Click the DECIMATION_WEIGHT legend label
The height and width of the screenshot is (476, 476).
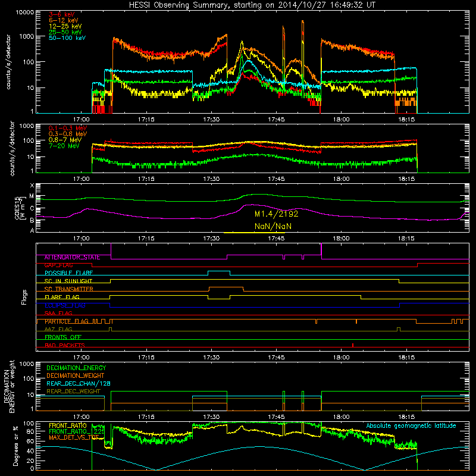76,375
